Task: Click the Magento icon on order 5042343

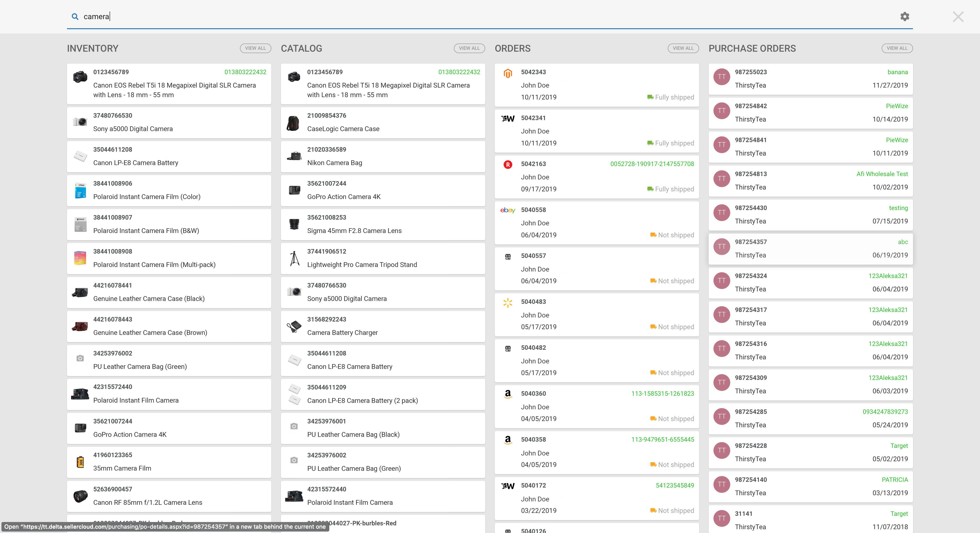Action: [x=507, y=73]
